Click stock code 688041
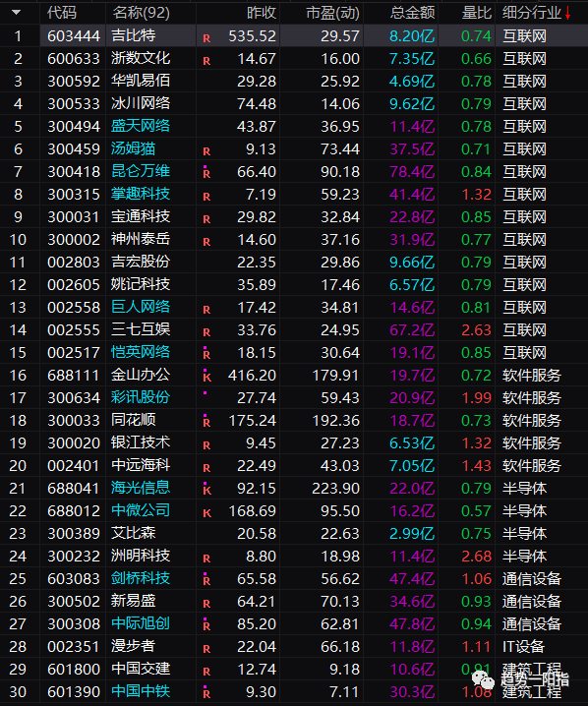 pyautogui.click(x=74, y=488)
